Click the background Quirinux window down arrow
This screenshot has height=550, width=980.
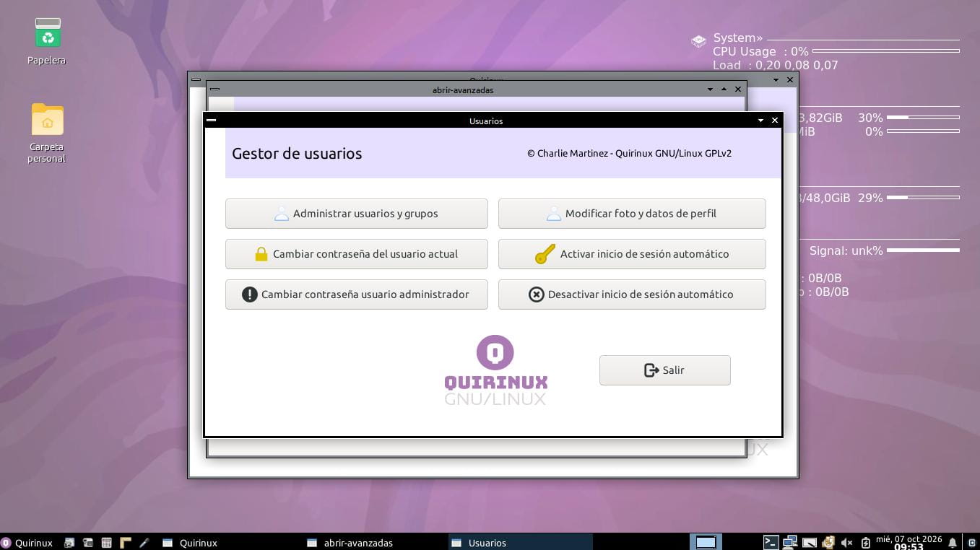click(x=776, y=79)
